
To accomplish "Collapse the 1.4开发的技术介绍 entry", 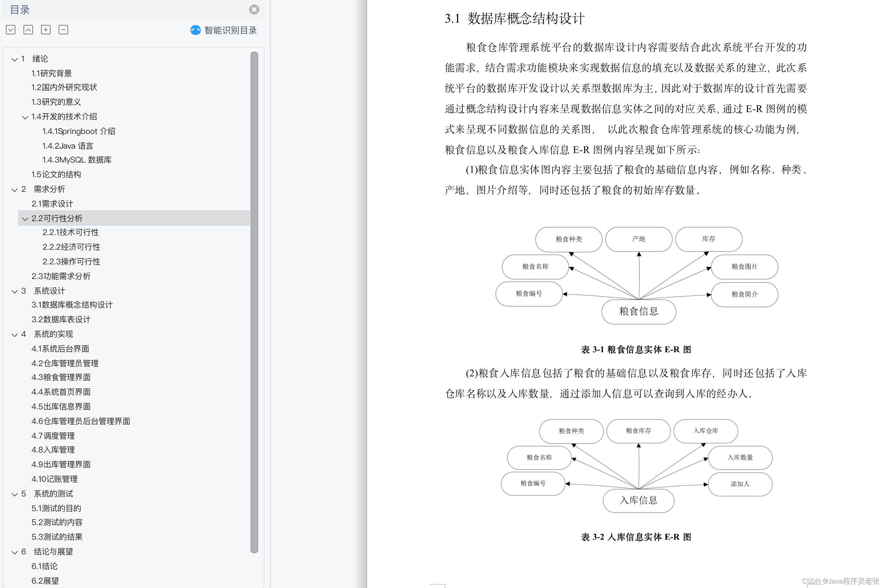I will point(25,117).
